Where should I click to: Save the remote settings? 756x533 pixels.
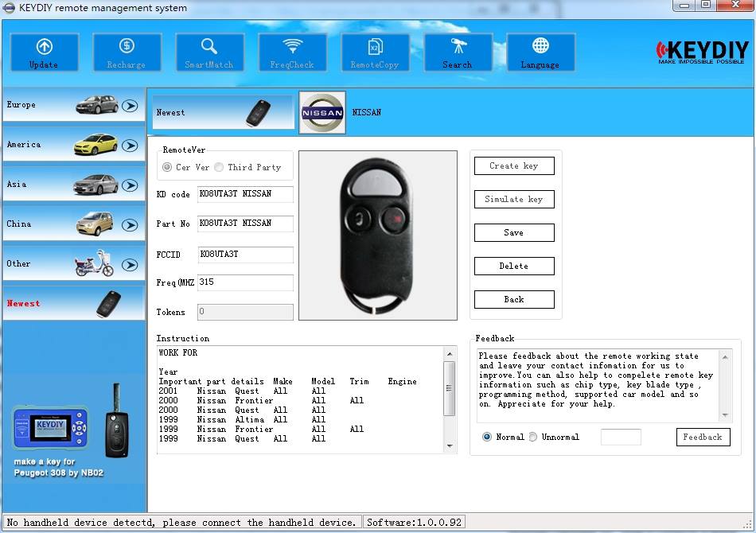(x=514, y=232)
